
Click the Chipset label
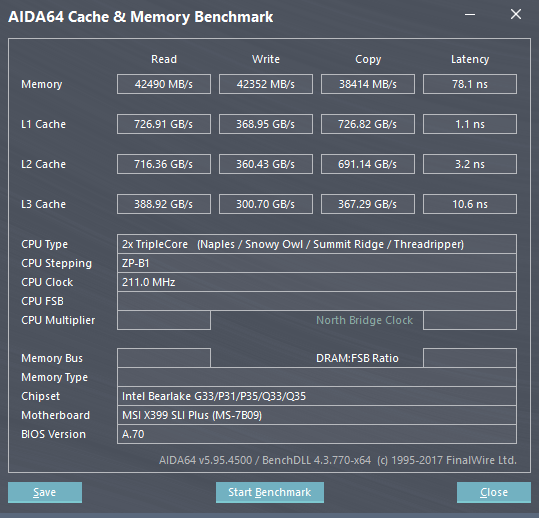pos(41,396)
